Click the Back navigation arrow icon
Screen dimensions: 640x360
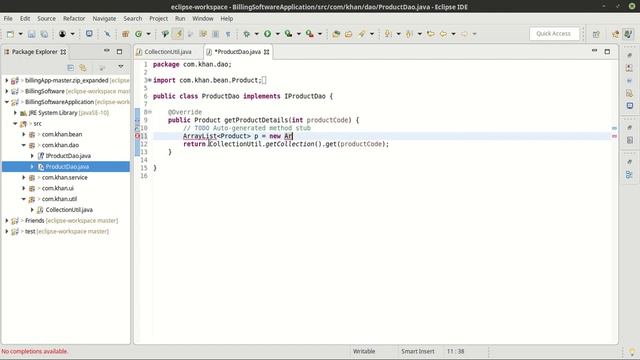pos(443,34)
